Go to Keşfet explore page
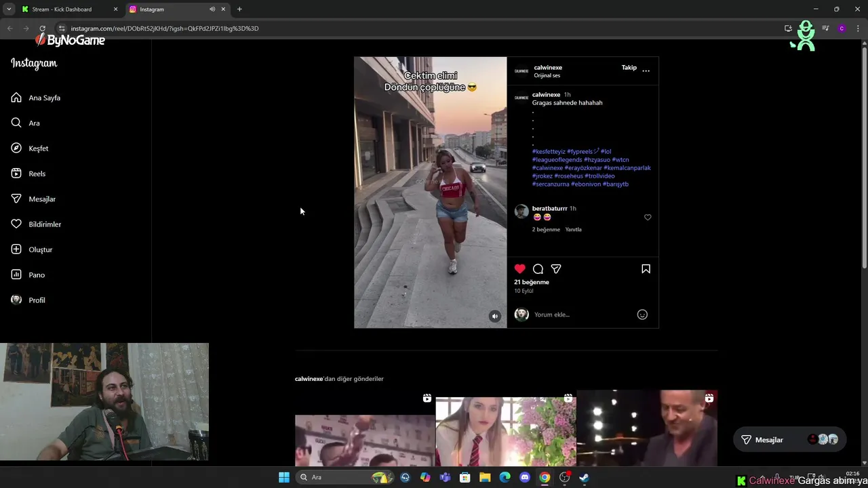 (x=30, y=148)
